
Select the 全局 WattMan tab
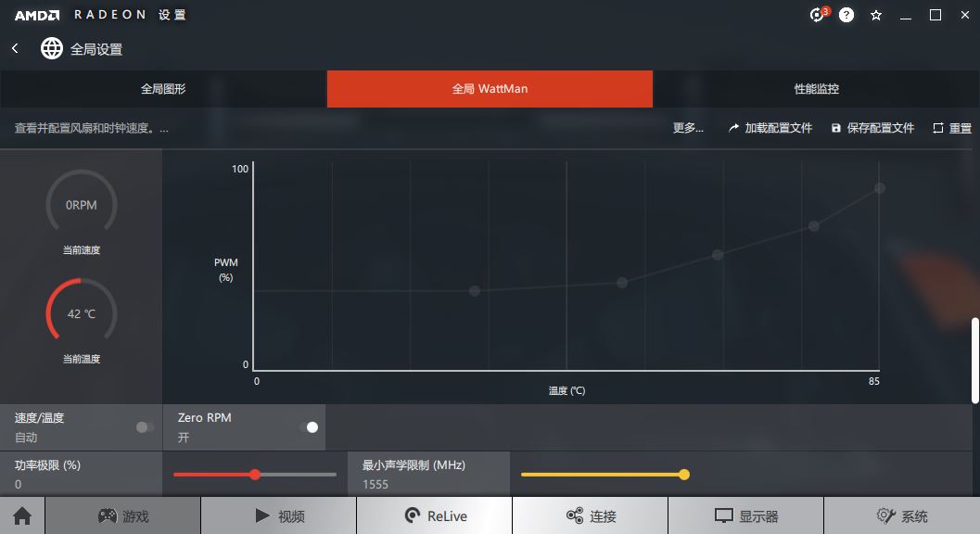coord(490,89)
